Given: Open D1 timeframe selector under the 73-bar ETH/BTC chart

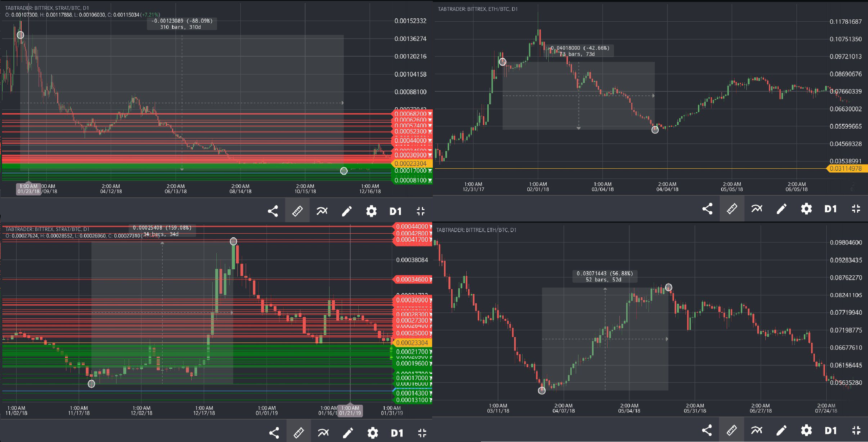Looking at the screenshot, I should [x=830, y=209].
